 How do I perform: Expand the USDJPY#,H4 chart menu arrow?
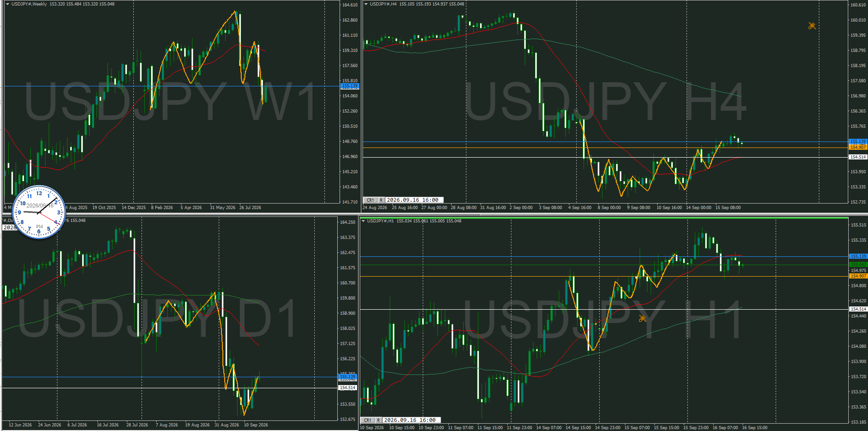(366, 4)
